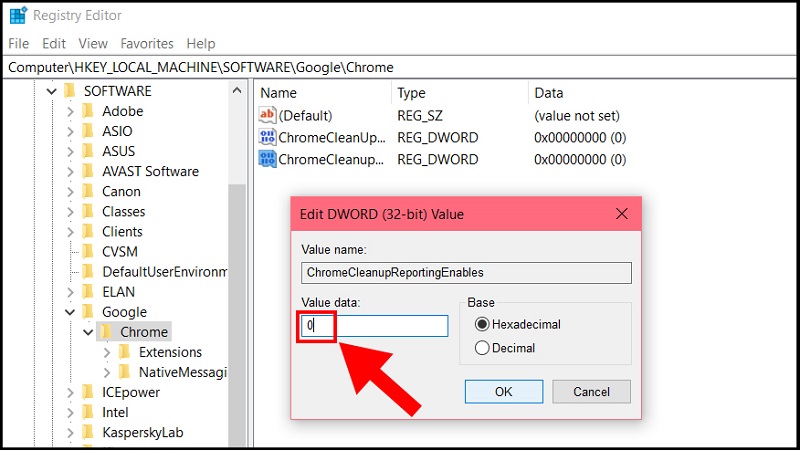Select the ICEpower folder icon

point(88,392)
